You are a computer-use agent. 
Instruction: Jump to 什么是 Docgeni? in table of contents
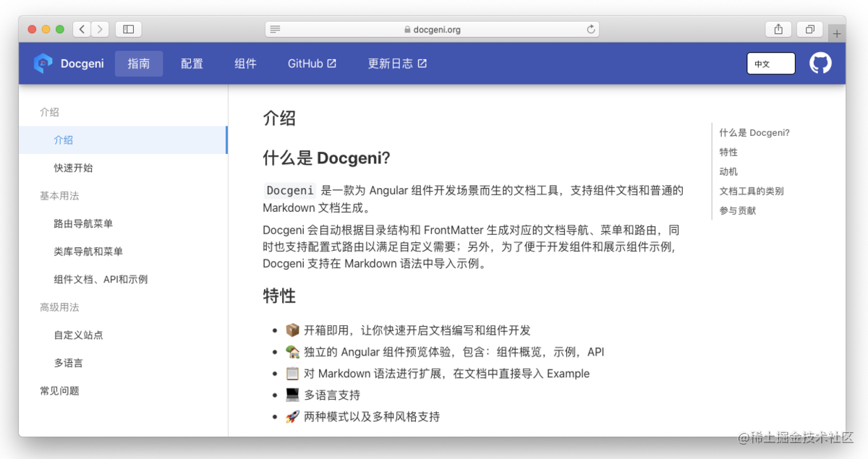click(754, 133)
